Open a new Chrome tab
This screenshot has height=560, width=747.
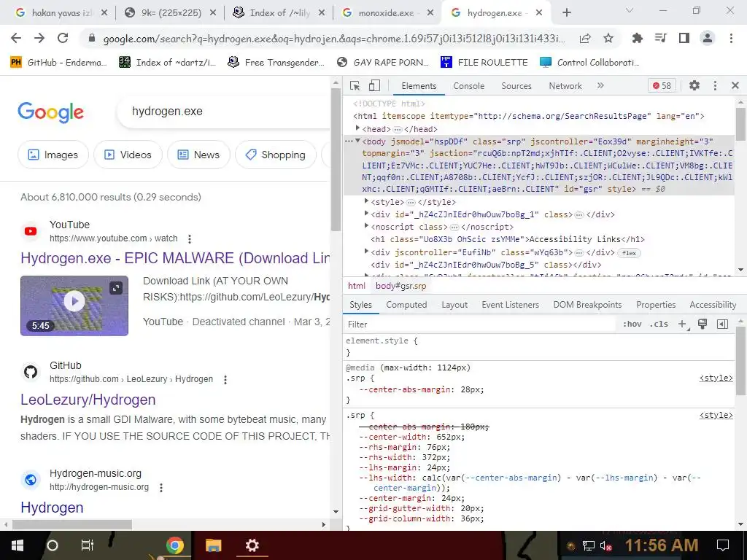pos(566,13)
